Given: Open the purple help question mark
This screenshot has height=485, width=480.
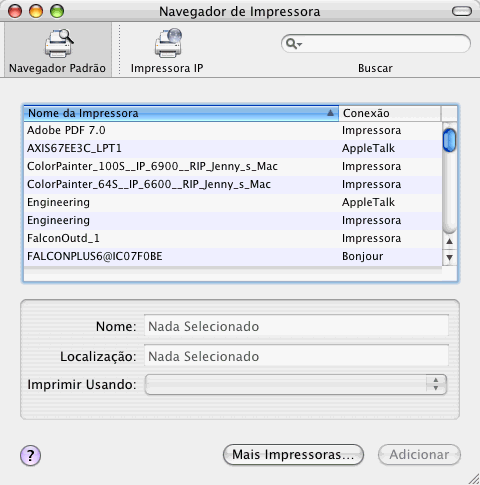Looking at the screenshot, I should [30, 455].
